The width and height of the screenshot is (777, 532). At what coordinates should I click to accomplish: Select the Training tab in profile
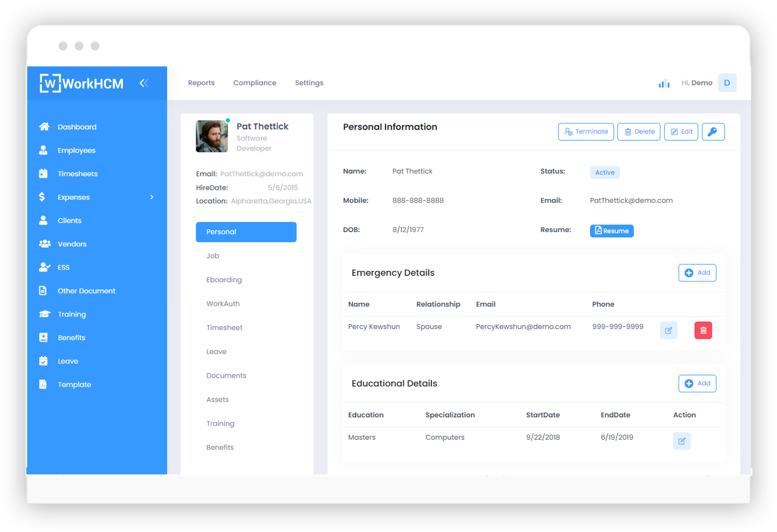[x=220, y=423]
